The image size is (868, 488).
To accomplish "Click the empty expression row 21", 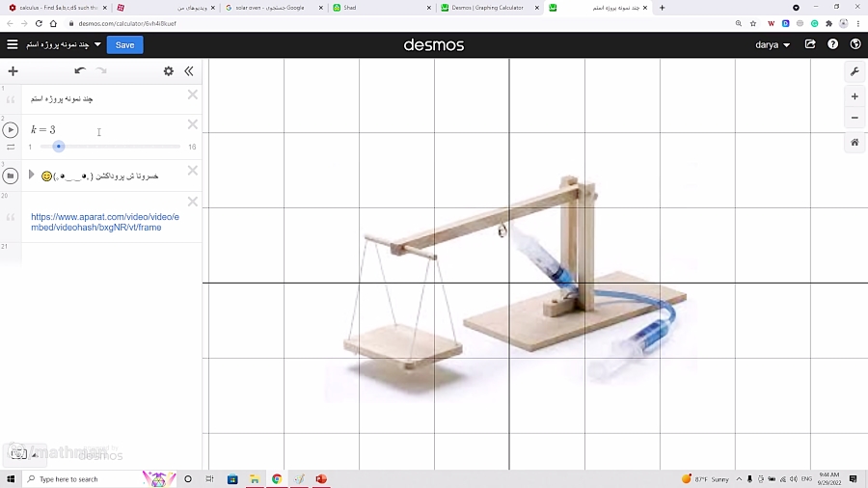I will (x=111, y=254).
